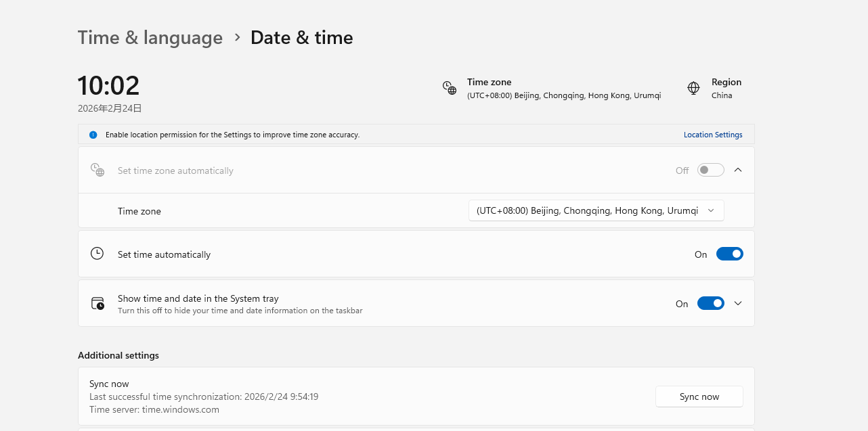Open the Location Settings link

pos(712,135)
